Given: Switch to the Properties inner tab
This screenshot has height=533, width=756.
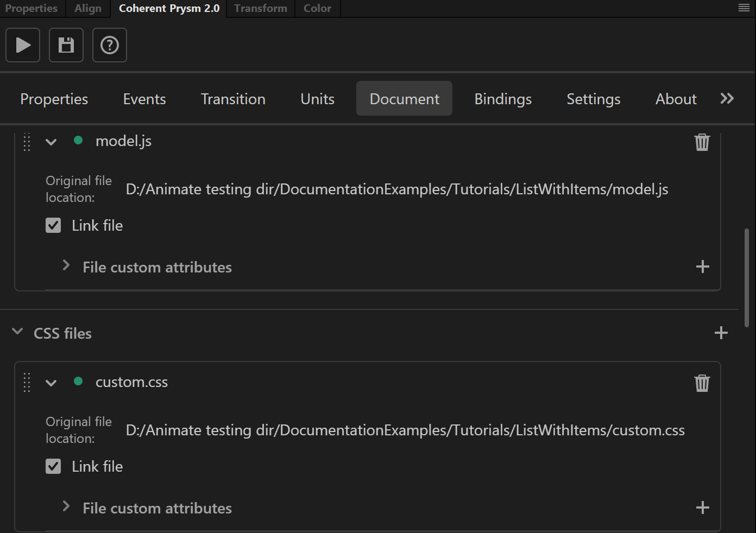Looking at the screenshot, I should (54, 99).
